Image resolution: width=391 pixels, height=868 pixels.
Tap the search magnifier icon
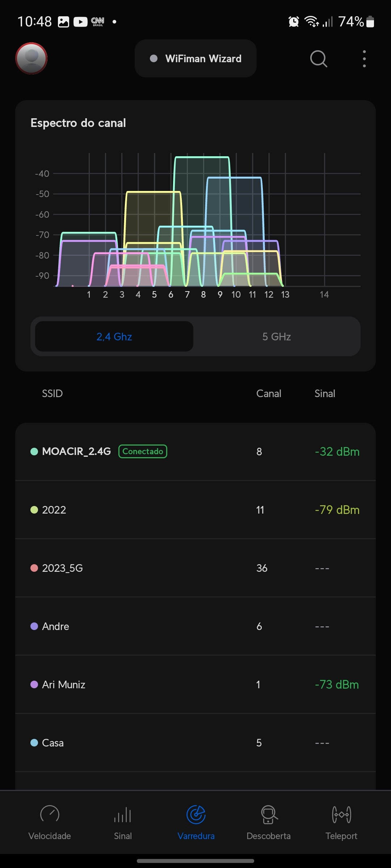(x=319, y=59)
